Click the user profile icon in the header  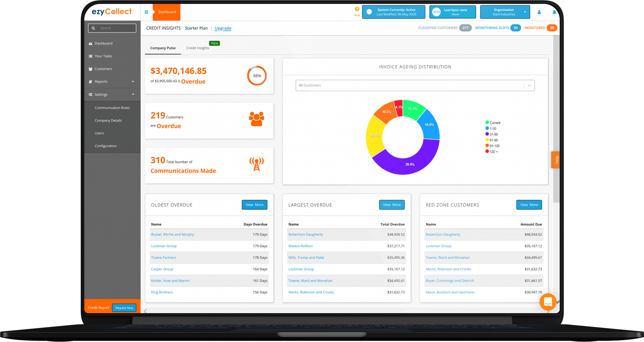[539, 12]
